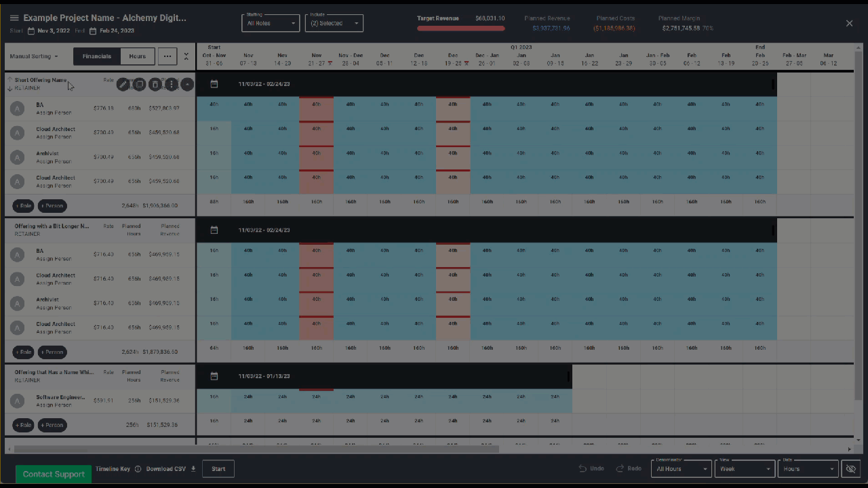Click the Download CSV icon
The image size is (868, 488).
[193, 469]
